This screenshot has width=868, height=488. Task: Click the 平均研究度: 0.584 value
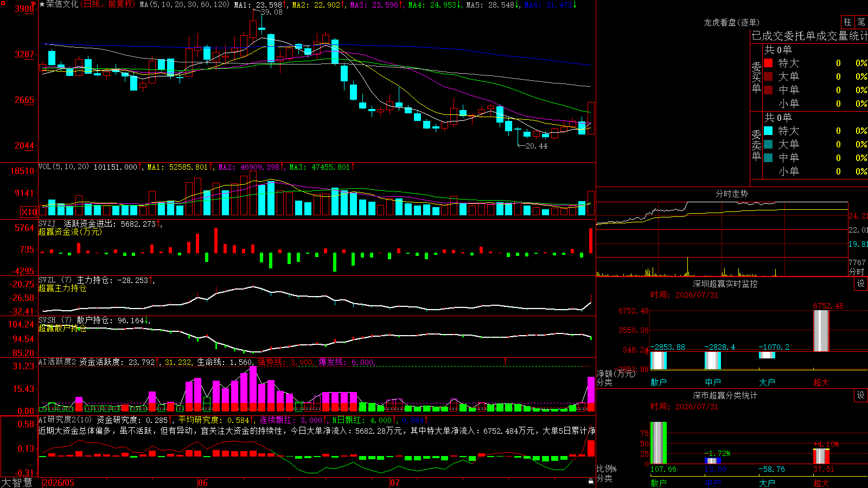click(216, 420)
